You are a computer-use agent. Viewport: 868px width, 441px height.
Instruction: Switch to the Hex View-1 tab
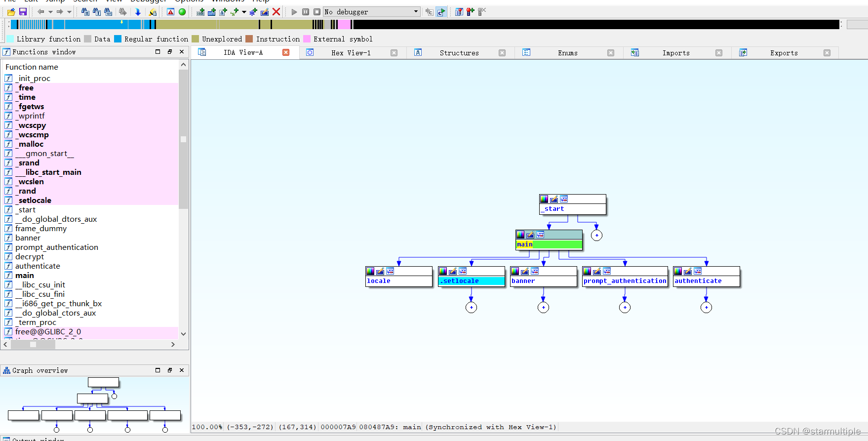(x=351, y=53)
